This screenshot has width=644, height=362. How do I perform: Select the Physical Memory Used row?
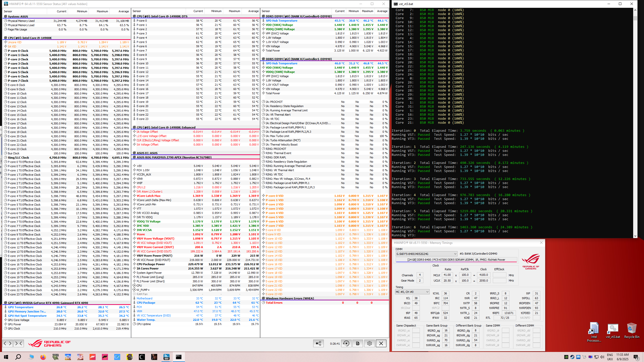(x=67, y=21)
